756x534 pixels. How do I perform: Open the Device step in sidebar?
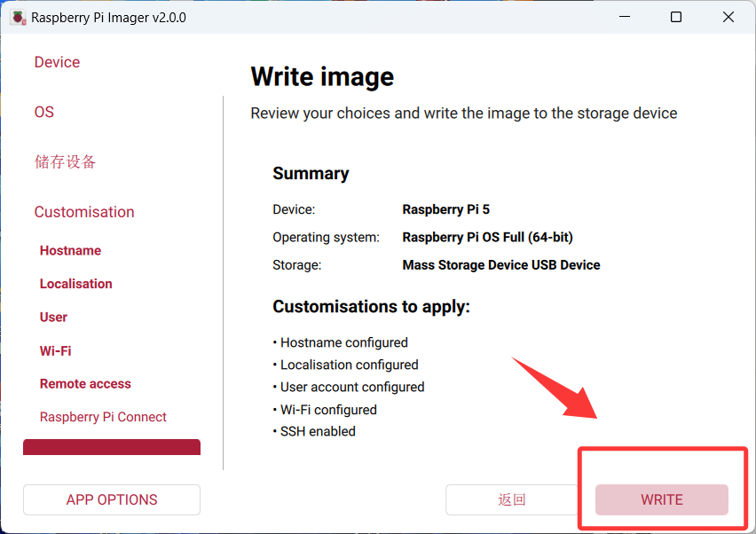[57, 62]
